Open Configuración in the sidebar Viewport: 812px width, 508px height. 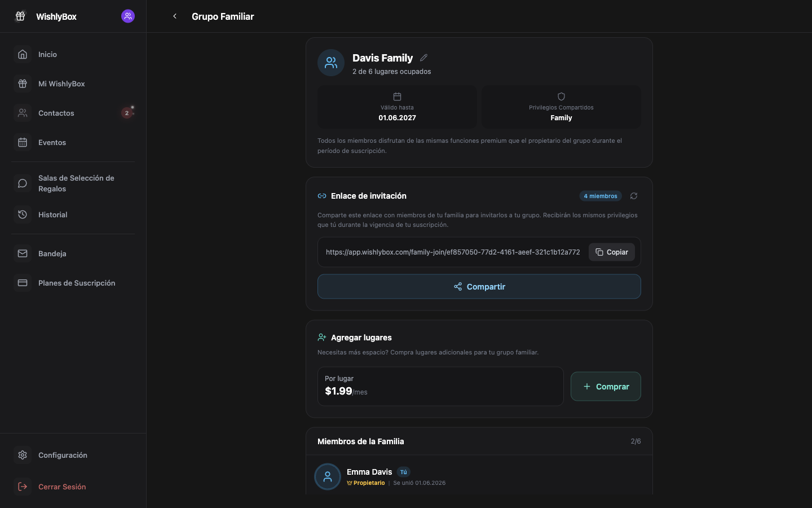coord(73,455)
